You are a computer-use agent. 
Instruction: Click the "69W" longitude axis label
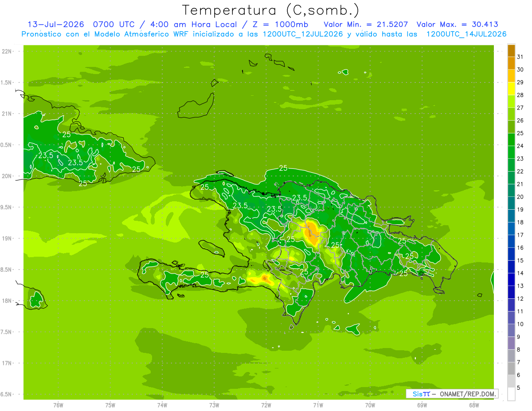tap(422, 405)
